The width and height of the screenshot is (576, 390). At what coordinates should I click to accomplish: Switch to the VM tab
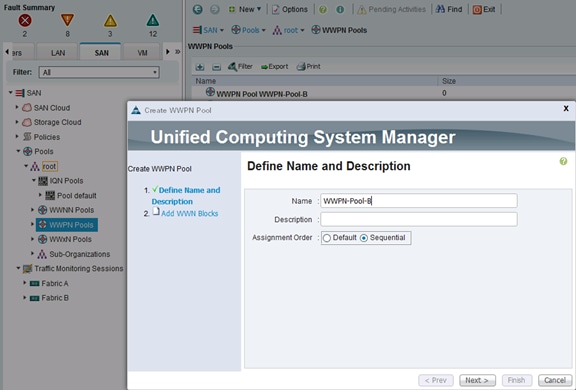coord(142,53)
